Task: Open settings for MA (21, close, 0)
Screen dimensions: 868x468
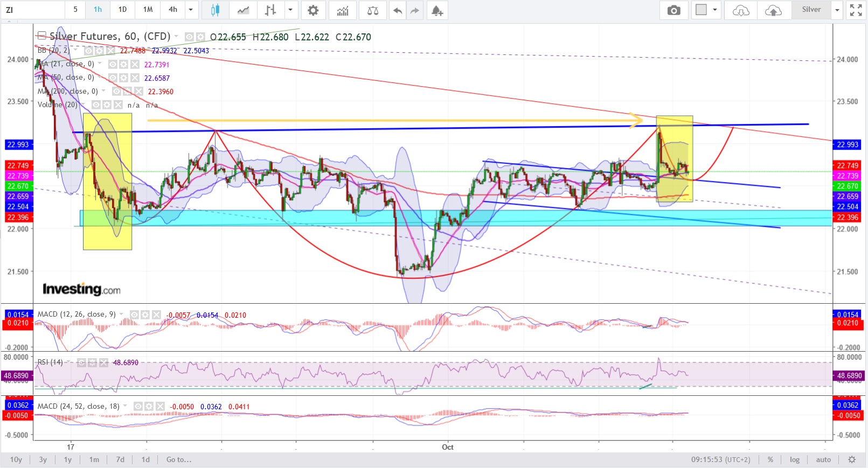Action: pyautogui.click(x=124, y=64)
